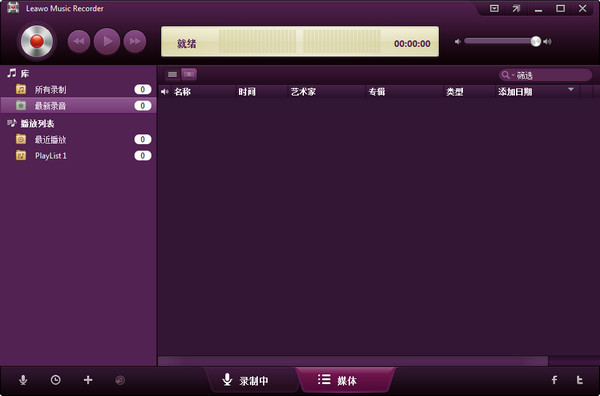The height and width of the screenshot is (396, 600).
Task: Click the 播放列表 section header
Action: 31,123
